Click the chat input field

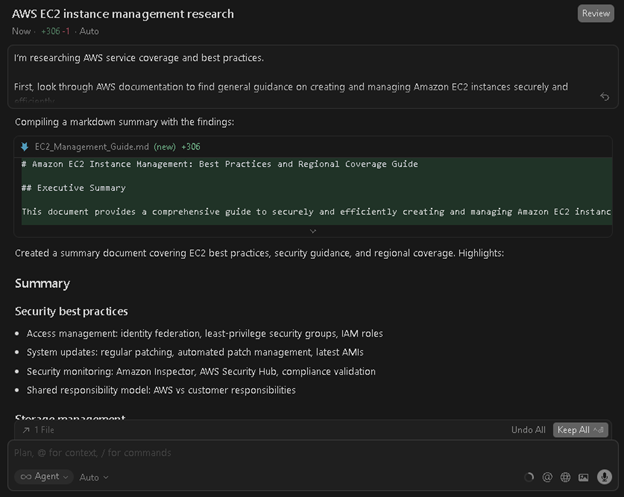313,453
